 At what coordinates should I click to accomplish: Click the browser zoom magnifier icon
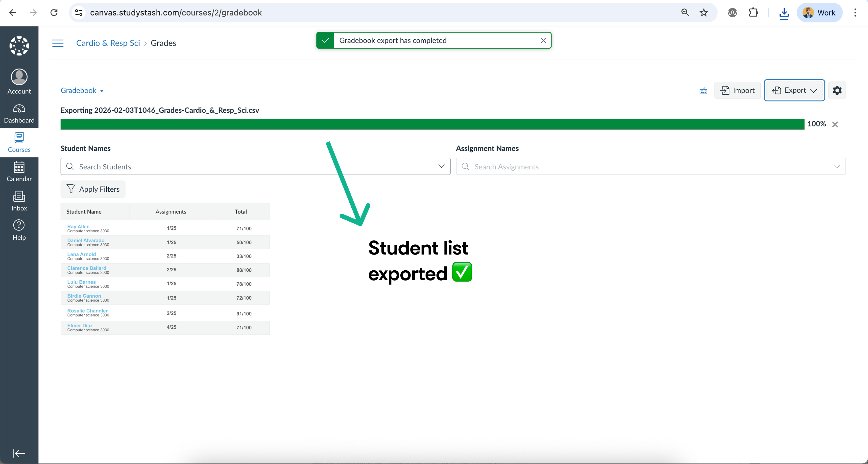[x=685, y=12]
